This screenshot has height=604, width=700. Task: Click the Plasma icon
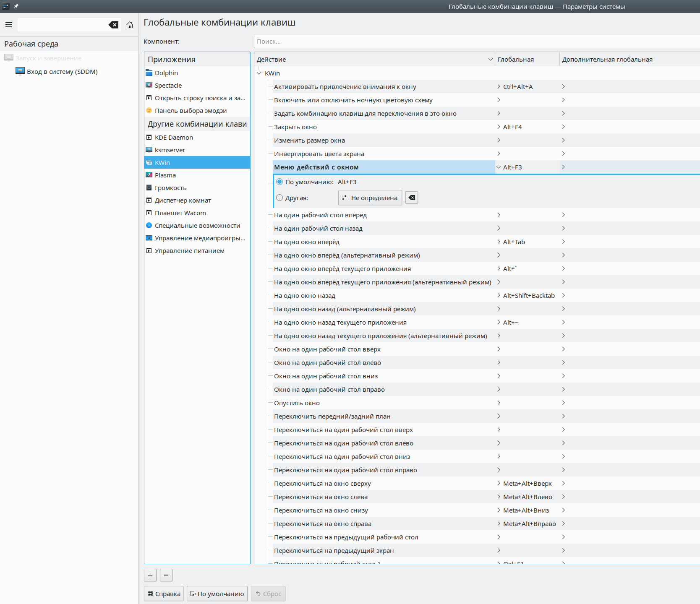coord(149,175)
